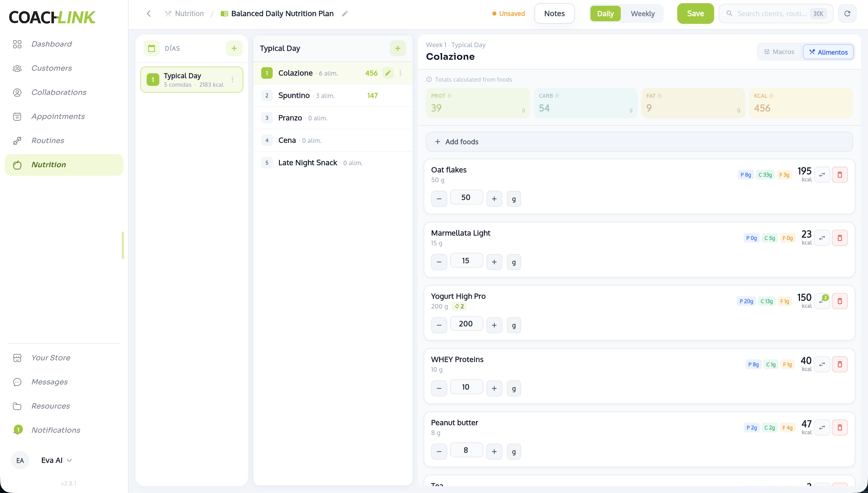Switch to Daily view
This screenshot has width=868, height=493.
click(605, 14)
